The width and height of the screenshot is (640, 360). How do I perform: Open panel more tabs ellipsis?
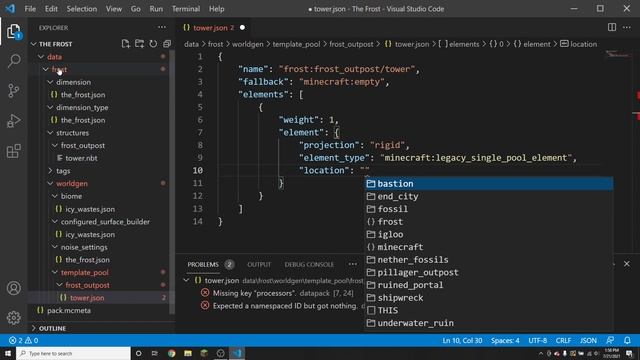(353, 264)
